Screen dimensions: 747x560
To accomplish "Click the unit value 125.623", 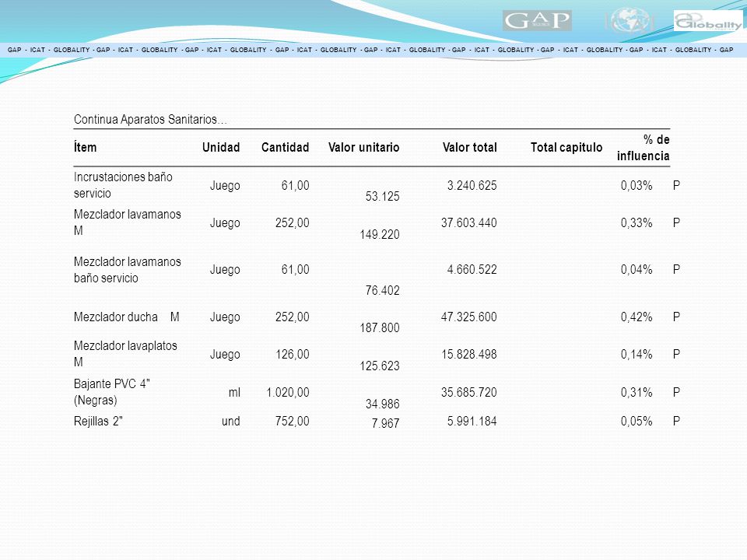I will click(380, 366).
